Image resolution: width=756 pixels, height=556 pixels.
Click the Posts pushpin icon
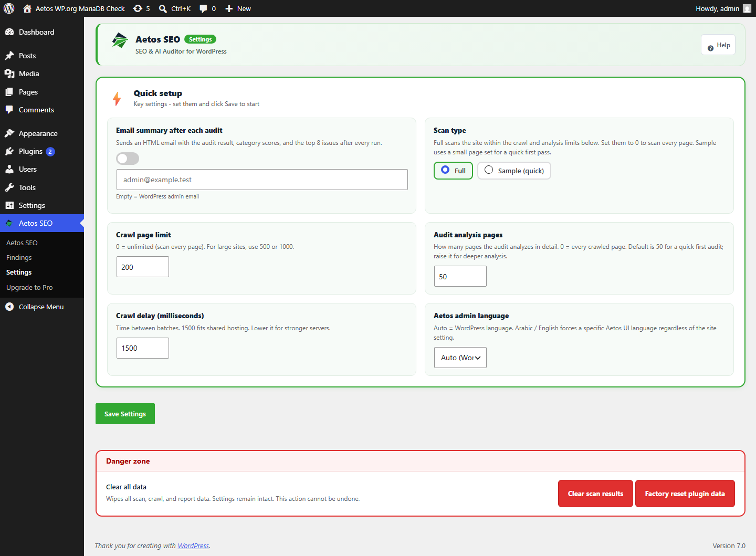pos(9,56)
